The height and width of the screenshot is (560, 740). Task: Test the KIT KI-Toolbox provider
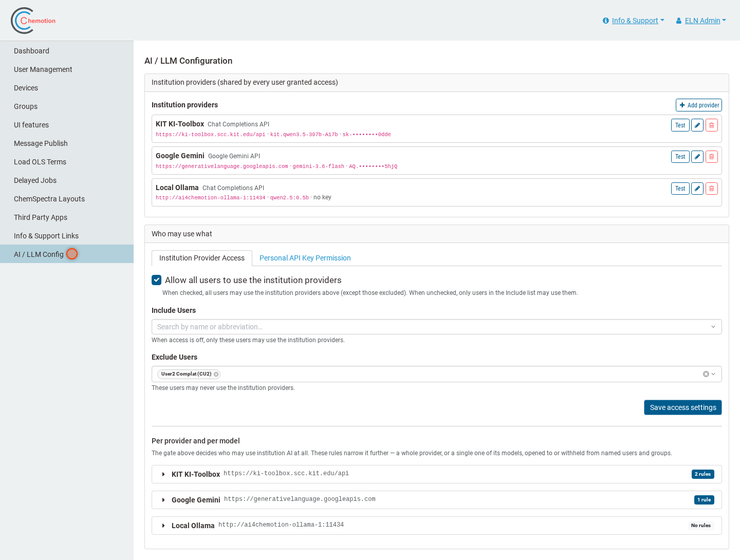click(680, 125)
